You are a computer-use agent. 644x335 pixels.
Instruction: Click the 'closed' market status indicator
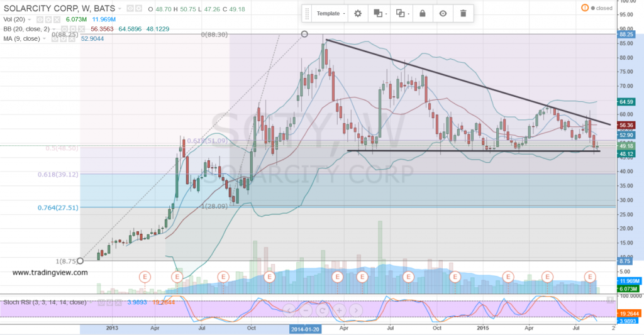click(x=602, y=8)
